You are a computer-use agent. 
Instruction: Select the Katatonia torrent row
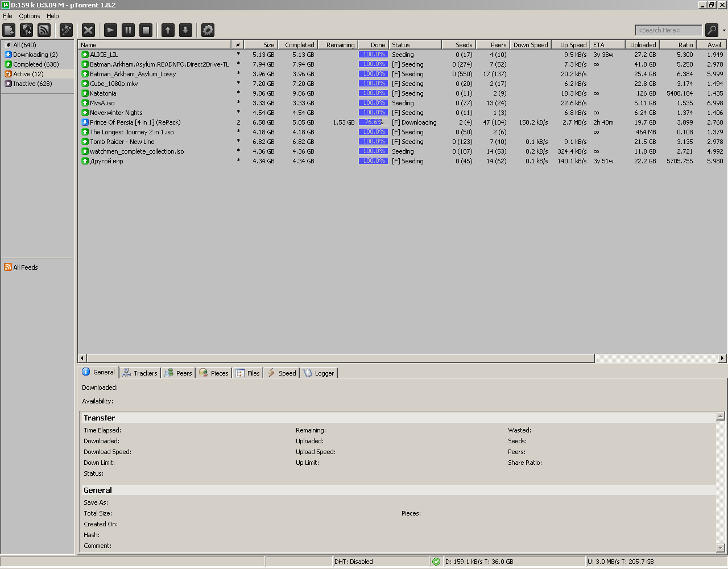point(402,93)
